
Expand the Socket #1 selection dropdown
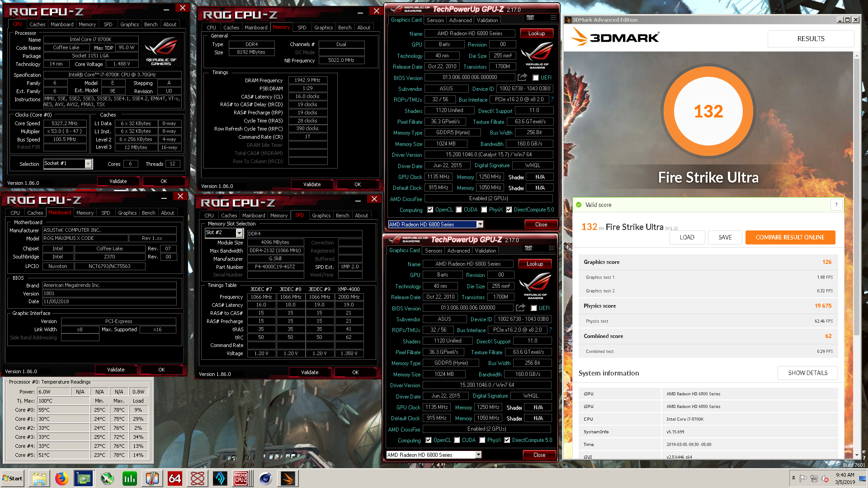coord(89,164)
